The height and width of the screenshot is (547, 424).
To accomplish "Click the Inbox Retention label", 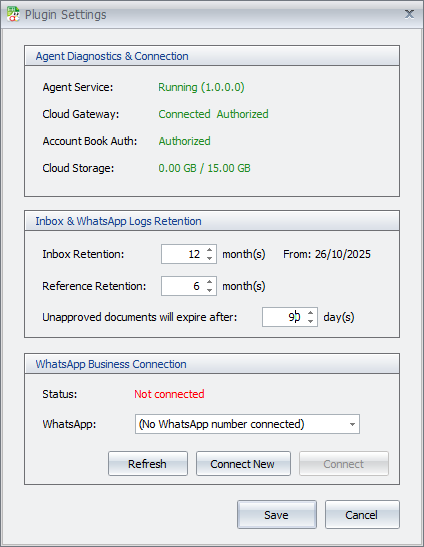I will point(83,254).
